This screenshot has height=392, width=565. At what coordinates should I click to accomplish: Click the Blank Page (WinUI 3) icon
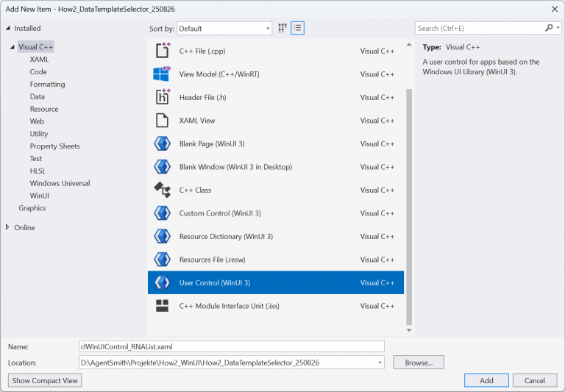click(x=162, y=143)
